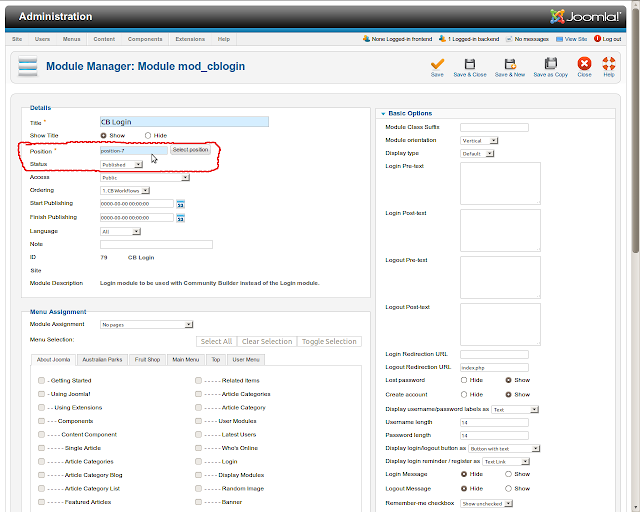
Task: Click the Select All button
Action: (216, 341)
